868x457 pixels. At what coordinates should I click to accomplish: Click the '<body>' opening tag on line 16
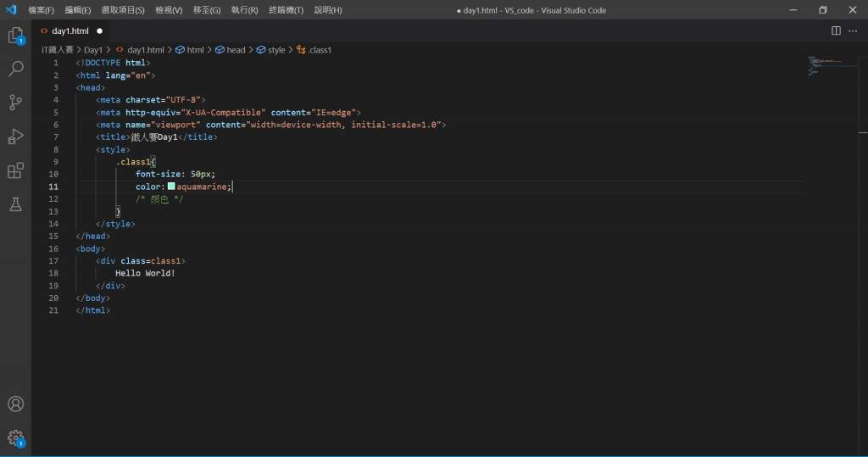tap(90, 248)
